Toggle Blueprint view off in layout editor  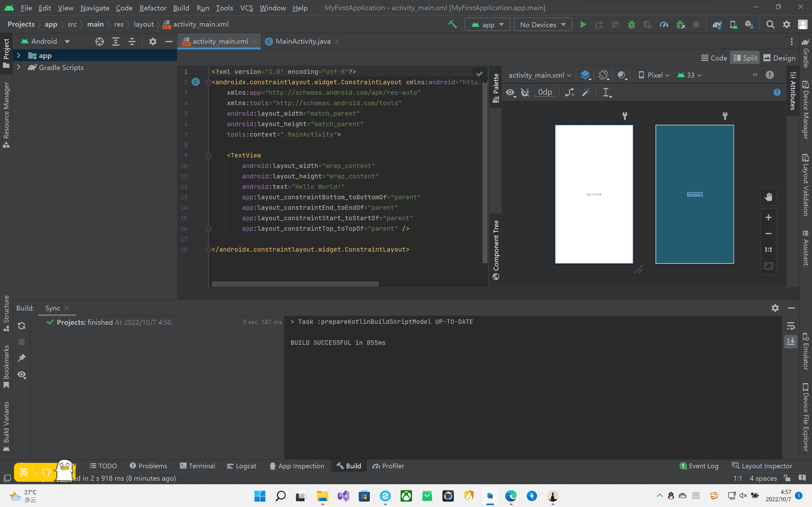[x=586, y=75]
